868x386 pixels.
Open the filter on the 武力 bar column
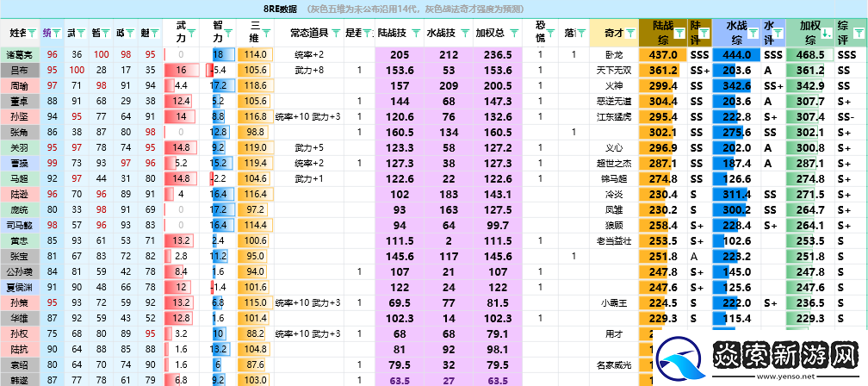191,34
